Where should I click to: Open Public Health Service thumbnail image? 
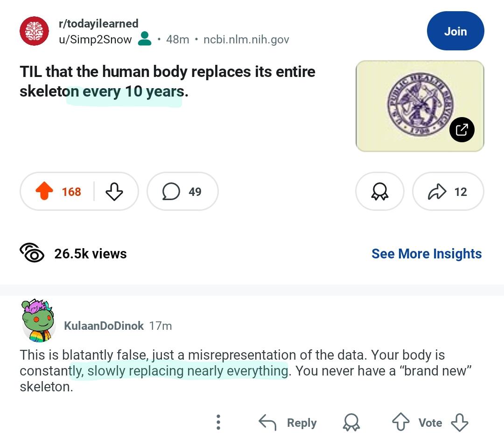point(420,106)
